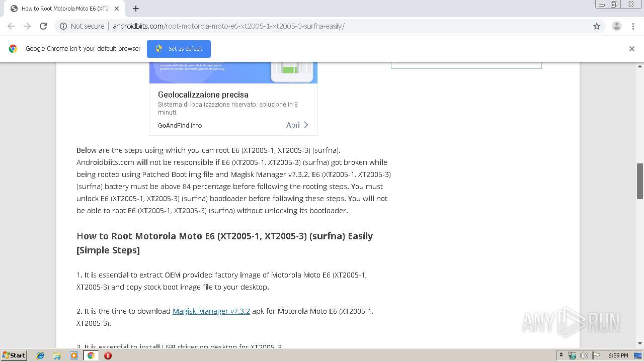Click the 'Sistema di localizzazione riservato' ad description
The image size is (644, 362).
(228, 109)
